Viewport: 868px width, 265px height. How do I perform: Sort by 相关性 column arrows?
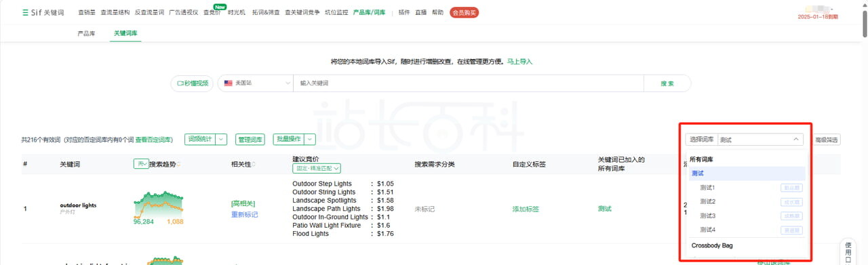pos(254,164)
